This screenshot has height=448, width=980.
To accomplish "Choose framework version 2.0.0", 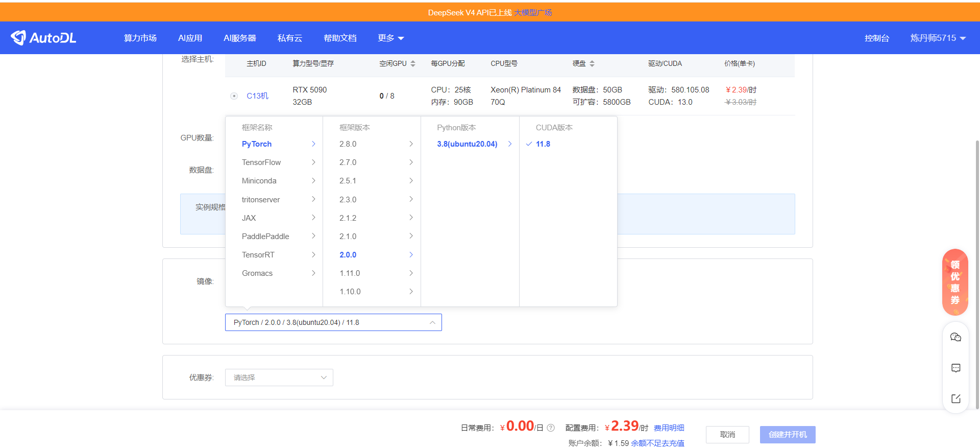I will click(372, 254).
